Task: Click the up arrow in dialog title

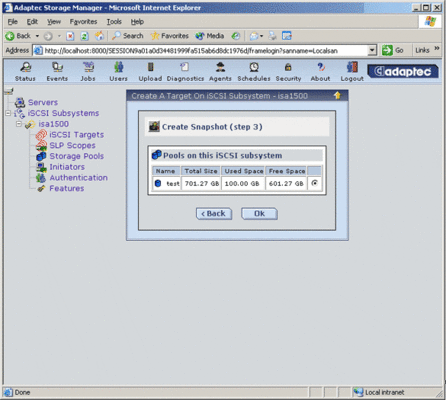Action: tap(337, 96)
